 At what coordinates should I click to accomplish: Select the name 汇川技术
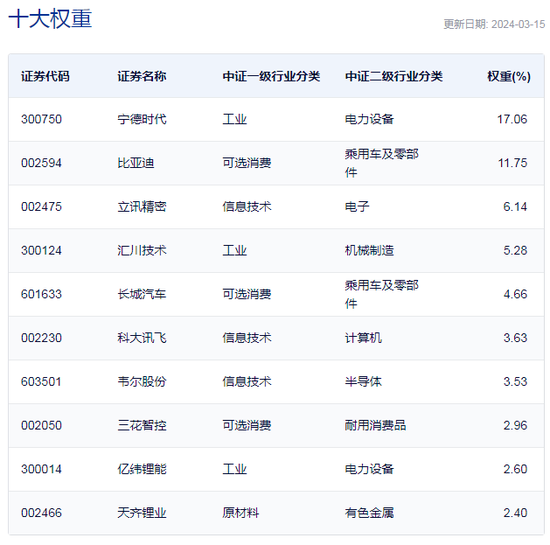coord(142,250)
